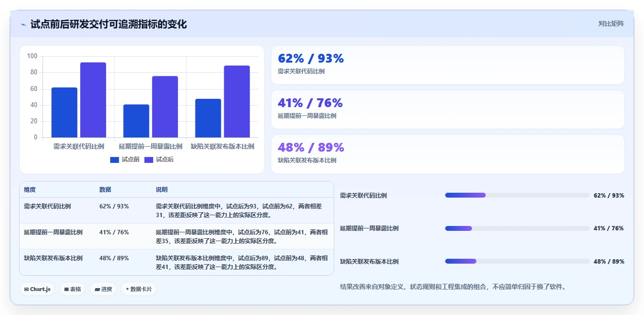
Task: Click table value 62% / 93%
Action: point(114,206)
